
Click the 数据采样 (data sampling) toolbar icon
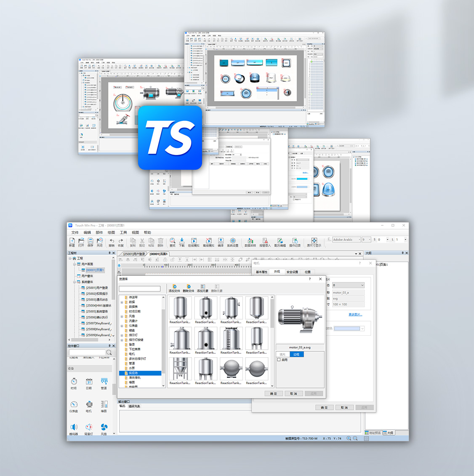[x=250, y=240]
